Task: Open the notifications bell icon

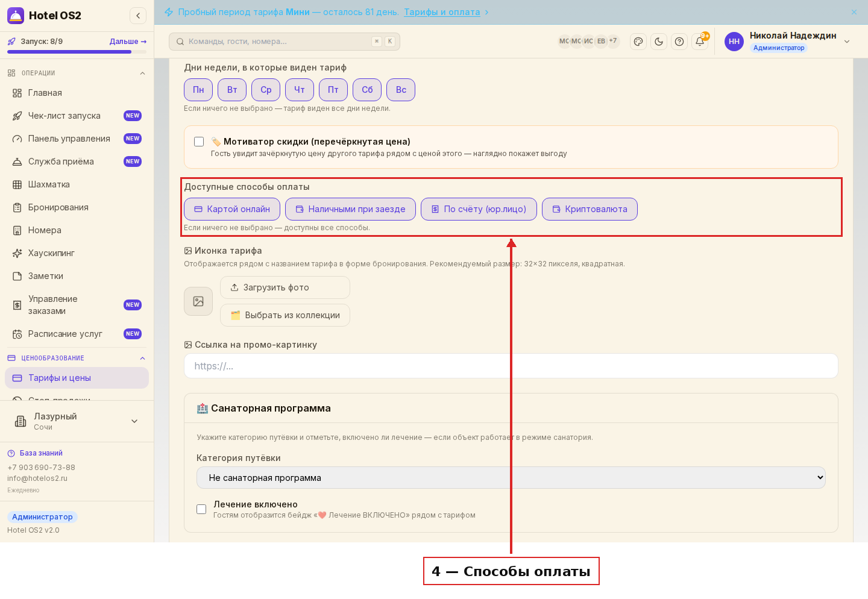Action: 700,42
